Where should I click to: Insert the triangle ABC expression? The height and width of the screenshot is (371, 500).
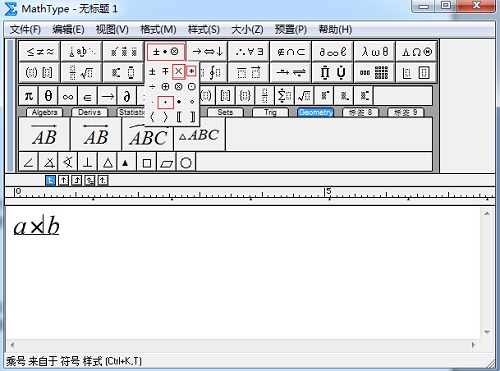199,135
